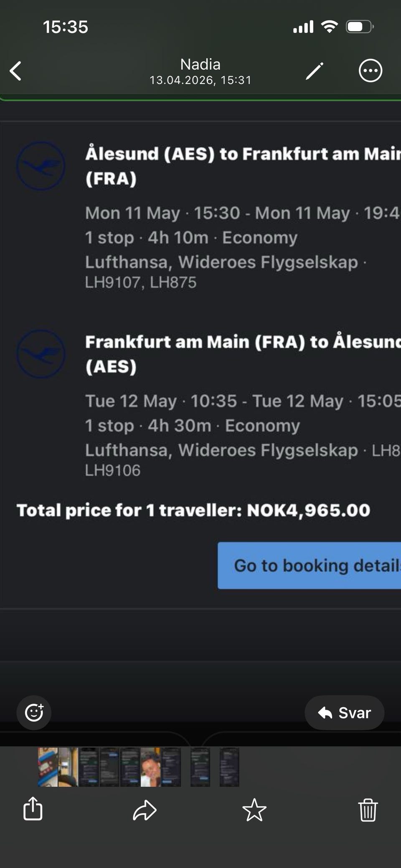Image resolution: width=401 pixels, height=868 pixels.
Task: Tap the total price NOK4,965.00 text
Action: click(x=308, y=510)
